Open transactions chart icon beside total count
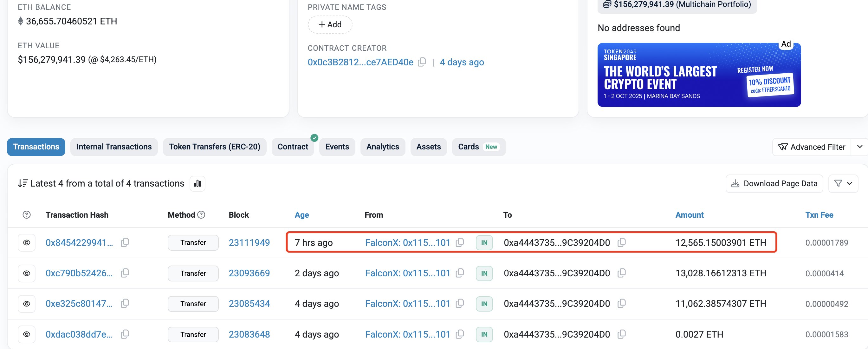868x349 pixels. pos(198,183)
